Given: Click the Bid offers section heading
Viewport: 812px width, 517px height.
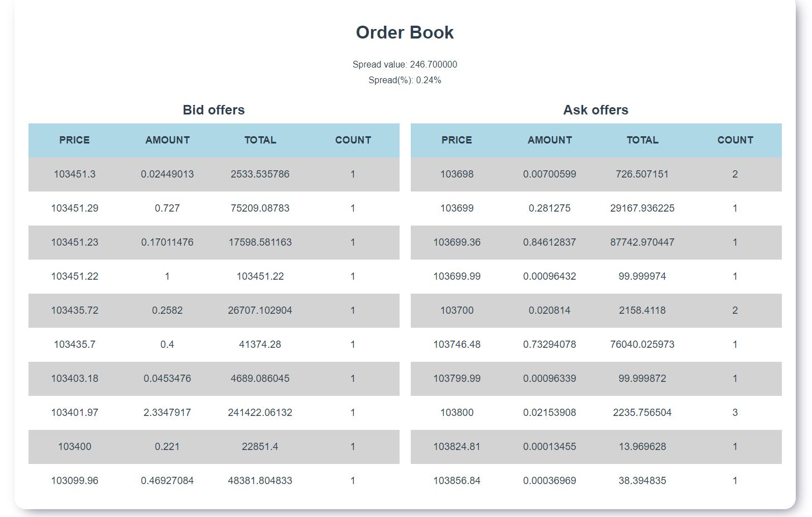Looking at the screenshot, I should [214, 110].
